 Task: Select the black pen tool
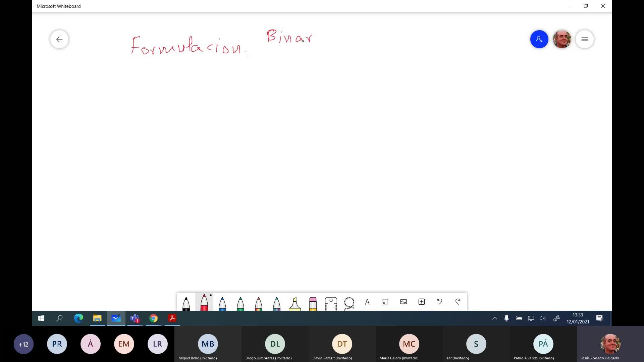(186, 303)
